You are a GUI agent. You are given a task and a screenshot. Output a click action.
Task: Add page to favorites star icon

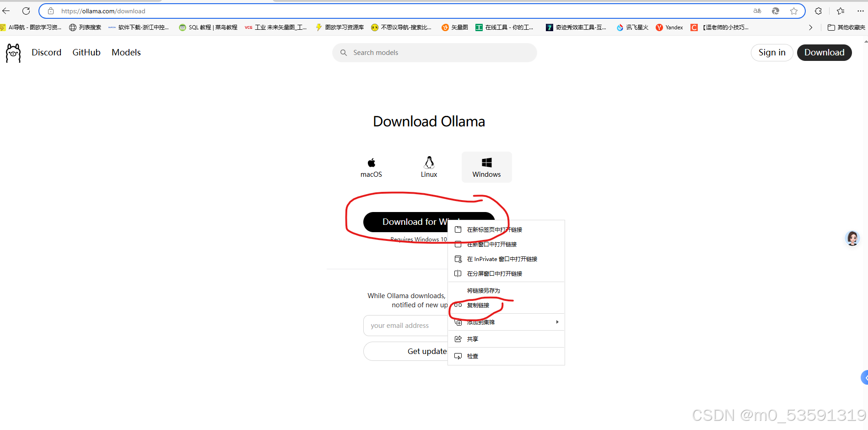(x=794, y=11)
